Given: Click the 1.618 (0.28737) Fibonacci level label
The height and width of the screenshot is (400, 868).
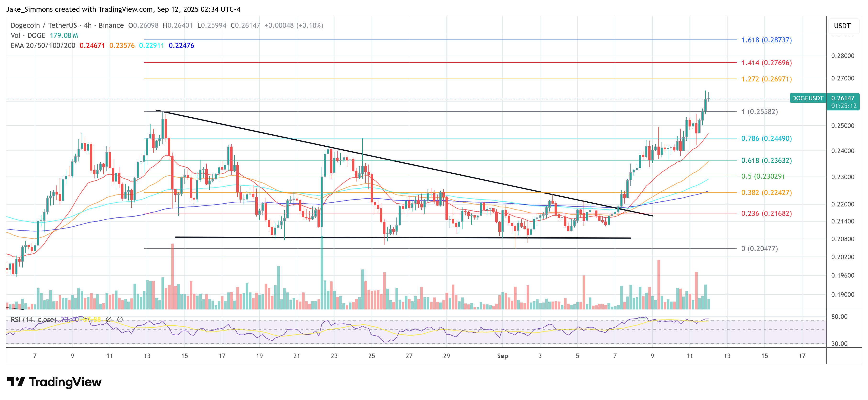Looking at the screenshot, I should tap(766, 40).
